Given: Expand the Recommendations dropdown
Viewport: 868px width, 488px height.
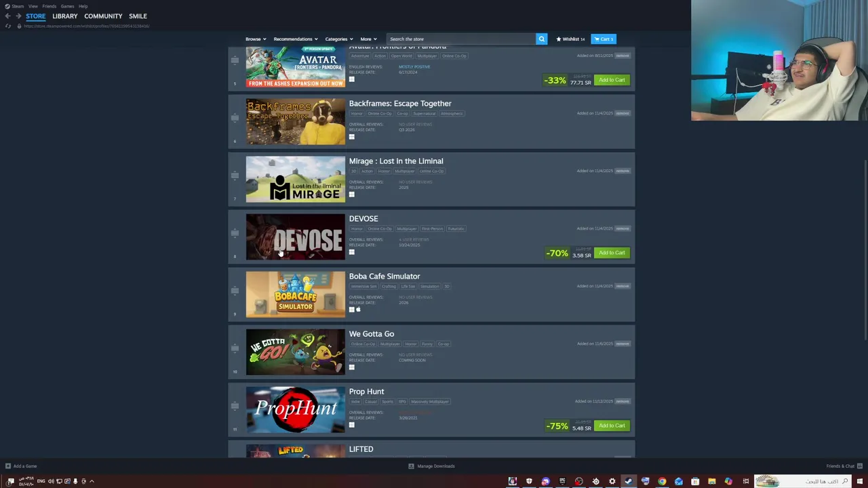Looking at the screenshot, I should (296, 39).
